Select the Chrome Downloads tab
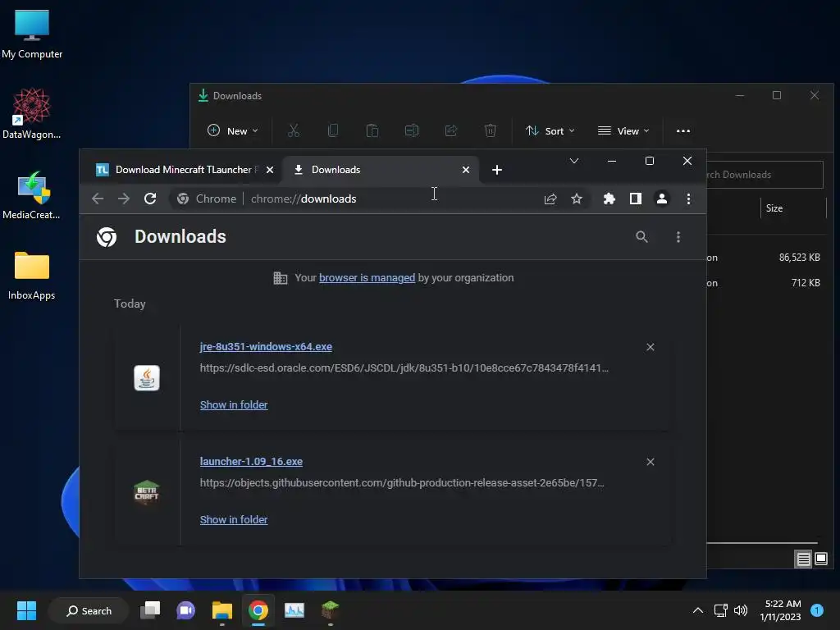The height and width of the screenshot is (630, 840). [381, 170]
